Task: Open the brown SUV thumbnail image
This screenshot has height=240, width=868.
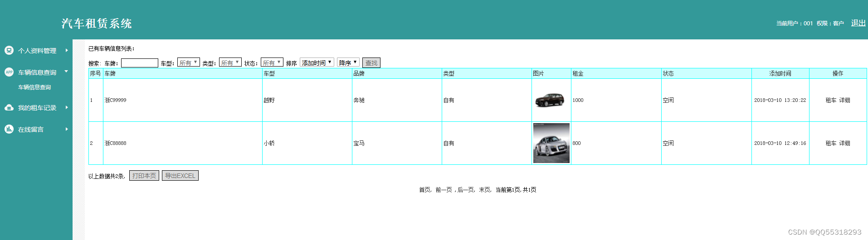Action: point(550,100)
